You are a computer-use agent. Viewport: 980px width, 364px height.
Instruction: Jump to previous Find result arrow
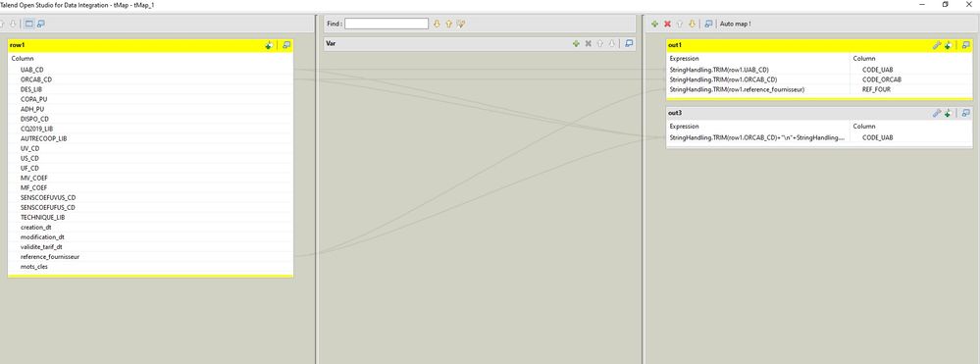[x=448, y=24]
